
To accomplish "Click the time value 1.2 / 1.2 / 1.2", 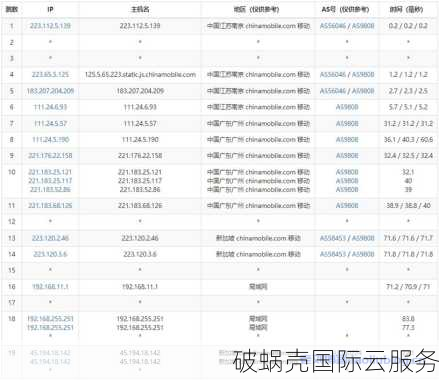I will (408, 74).
